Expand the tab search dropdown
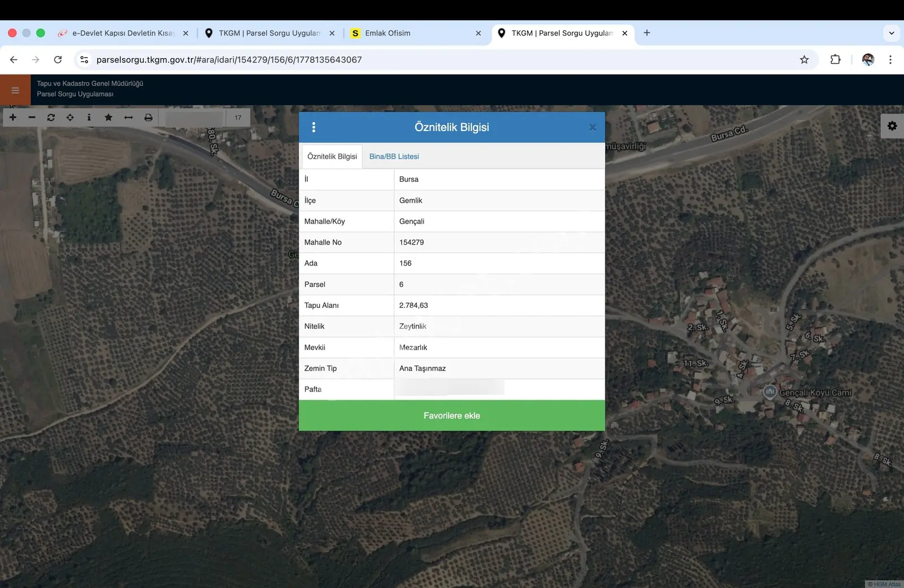 (892, 33)
